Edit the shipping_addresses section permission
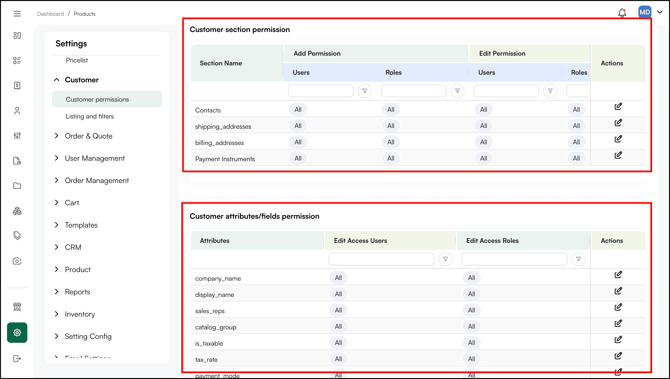Viewport: 670px width, 379px height. pyautogui.click(x=618, y=123)
